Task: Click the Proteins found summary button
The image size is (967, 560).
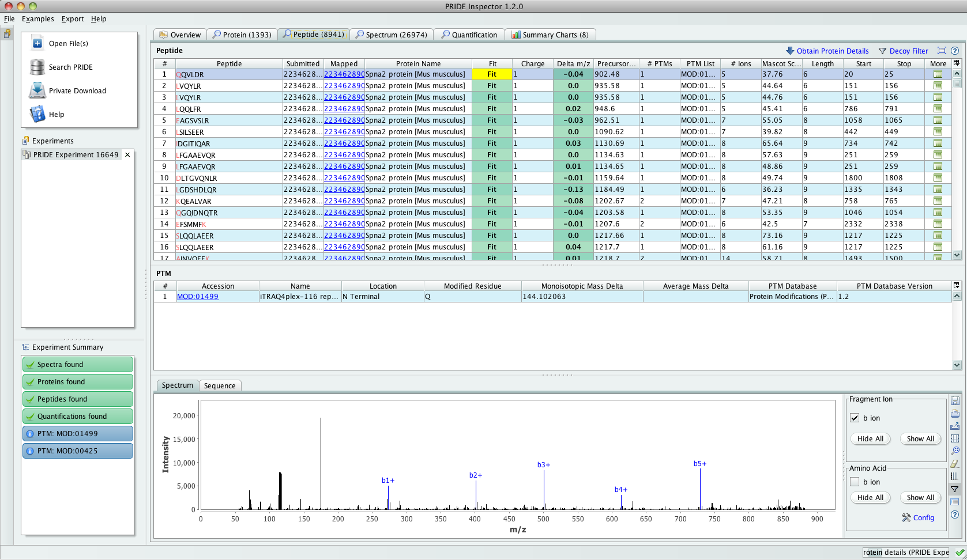Action: tap(78, 382)
